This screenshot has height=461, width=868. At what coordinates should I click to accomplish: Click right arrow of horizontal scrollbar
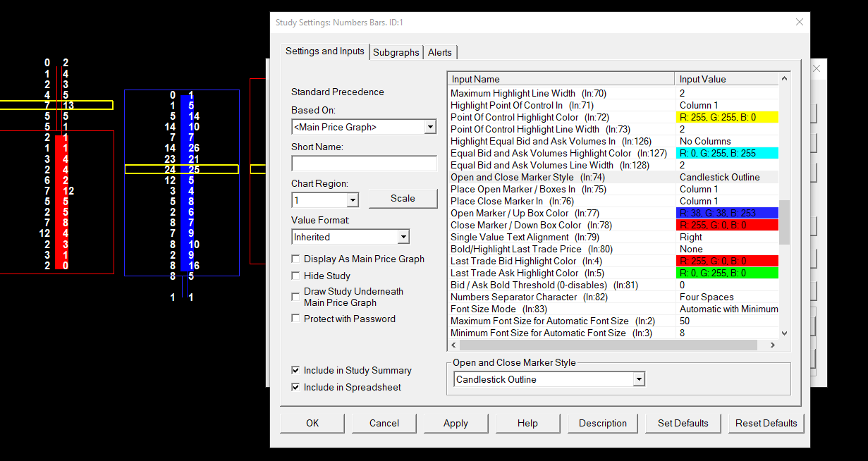(773, 345)
